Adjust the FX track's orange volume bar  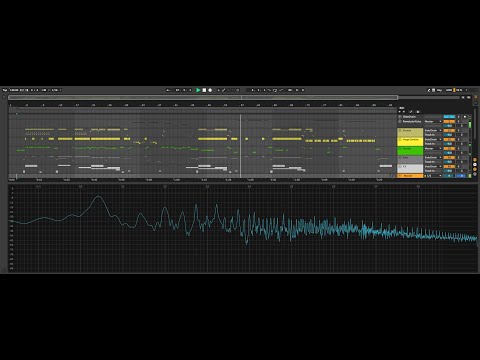pos(449,166)
